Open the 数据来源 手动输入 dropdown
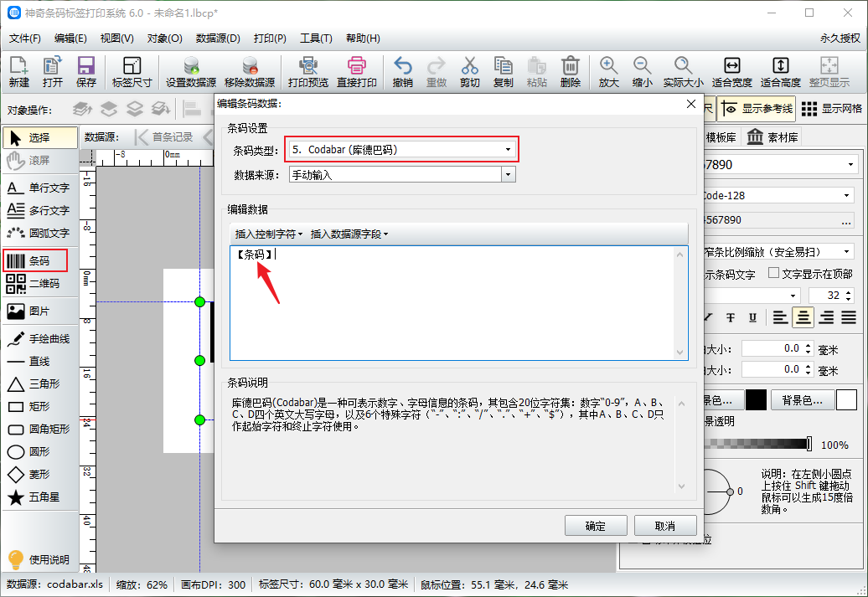The height and width of the screenshot is (597, 868). (508, 174)
